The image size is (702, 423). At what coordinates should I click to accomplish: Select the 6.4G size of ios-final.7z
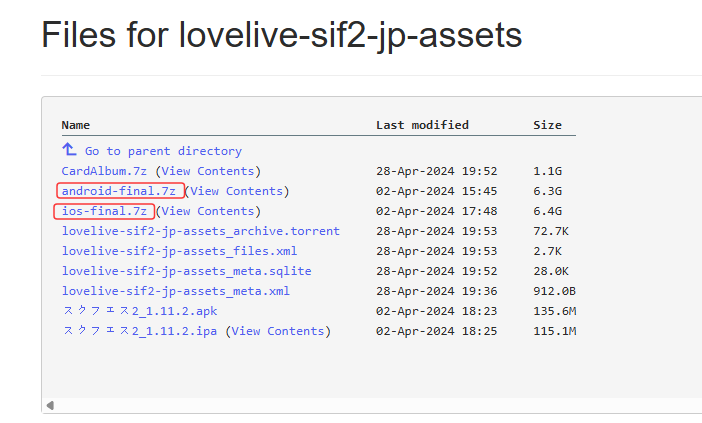pos(547,211)
